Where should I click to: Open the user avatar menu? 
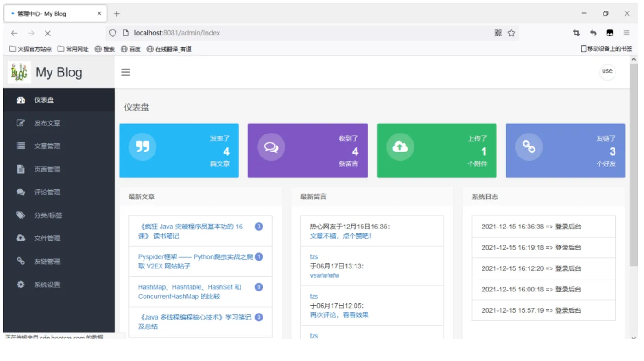[607, 71]
